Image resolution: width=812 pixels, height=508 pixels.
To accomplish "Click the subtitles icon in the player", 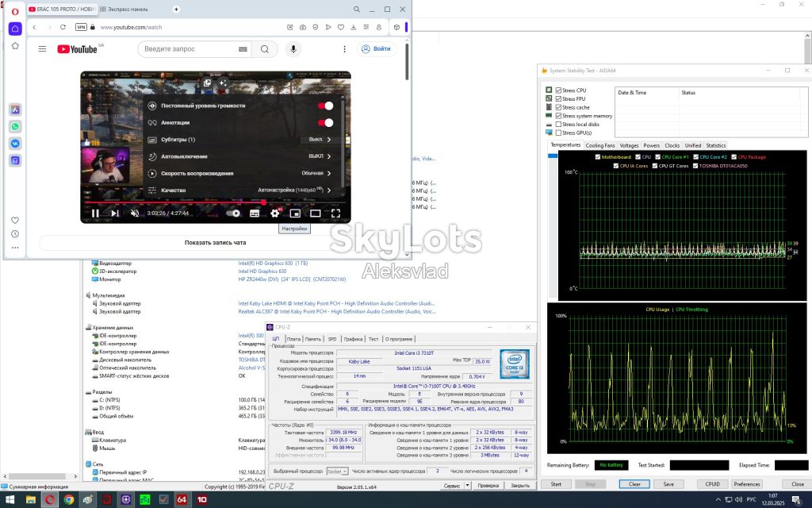I will [x=255, y=213].
